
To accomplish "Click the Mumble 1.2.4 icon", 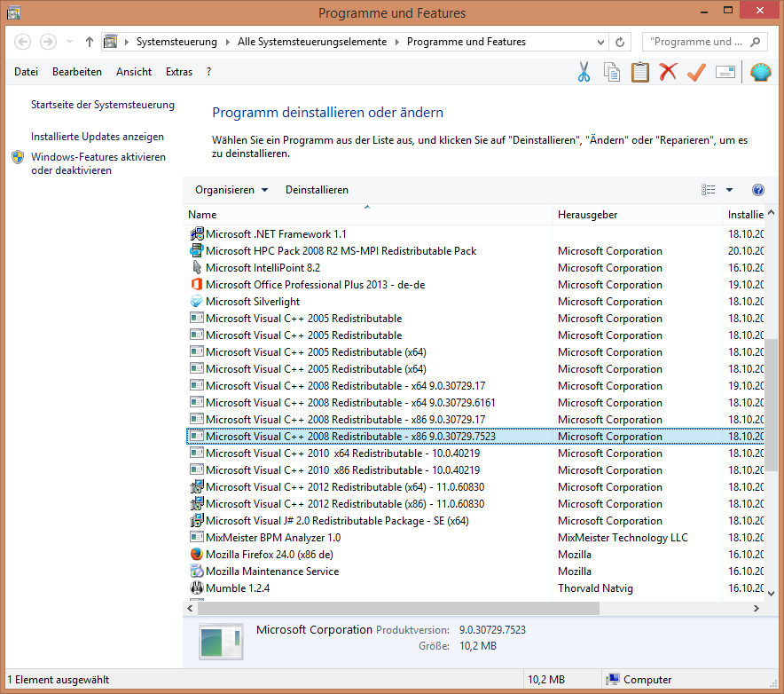I will coord(197,588).
